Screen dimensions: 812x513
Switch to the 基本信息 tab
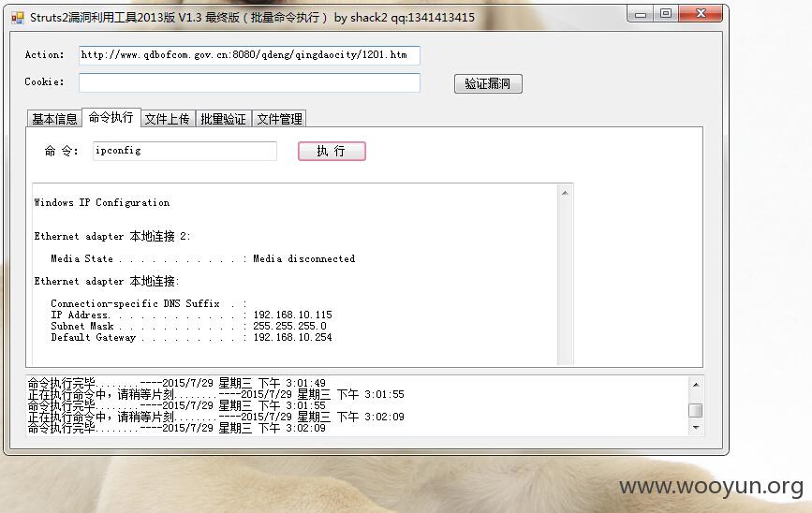(x=54, y=119)
